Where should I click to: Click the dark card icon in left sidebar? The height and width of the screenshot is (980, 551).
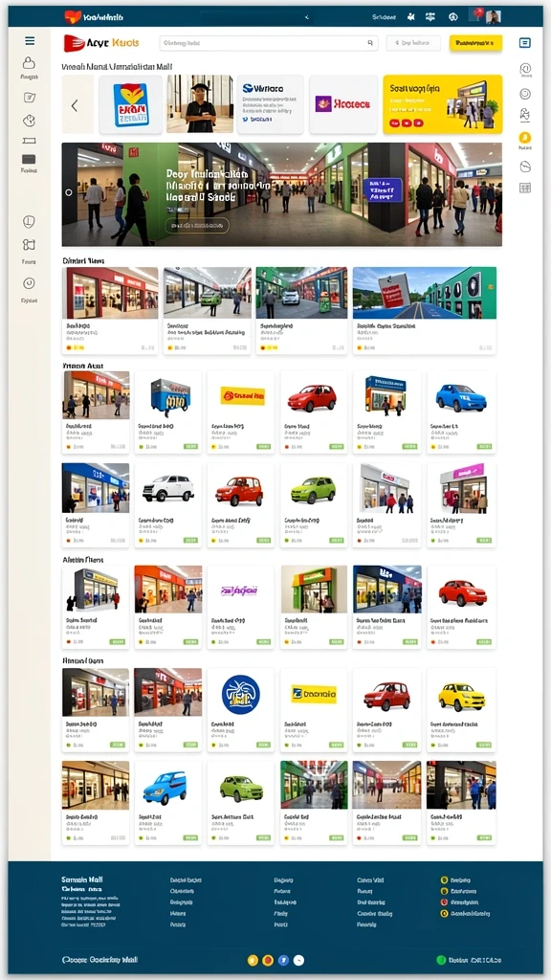29,159
